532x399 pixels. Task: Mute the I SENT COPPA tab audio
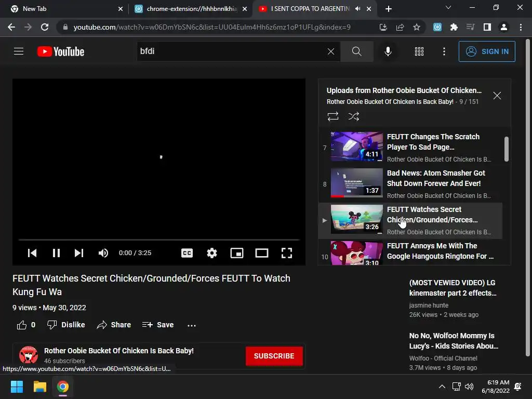tap(357, 9)
